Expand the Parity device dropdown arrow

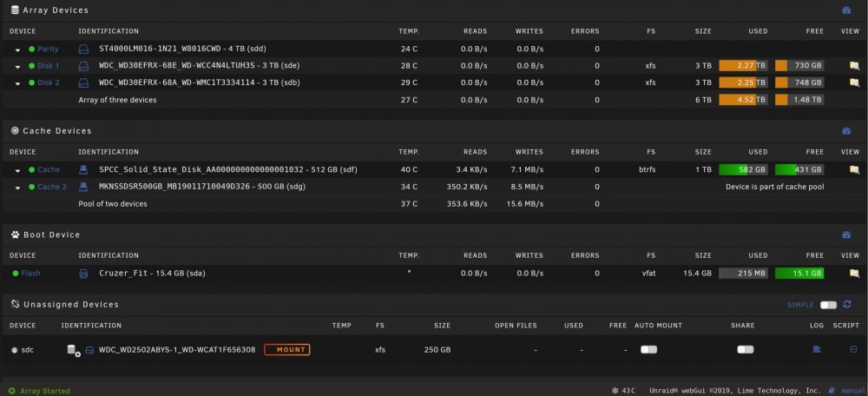coord(17,49)
